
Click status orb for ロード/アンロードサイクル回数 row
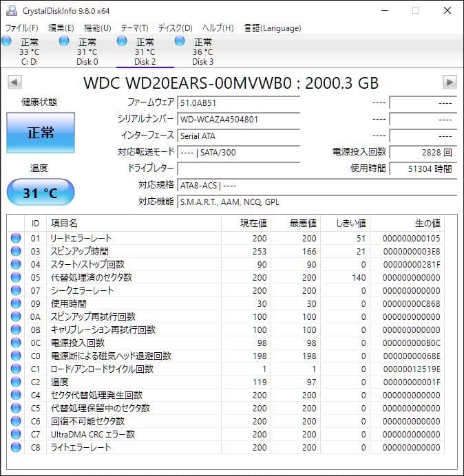16,369
